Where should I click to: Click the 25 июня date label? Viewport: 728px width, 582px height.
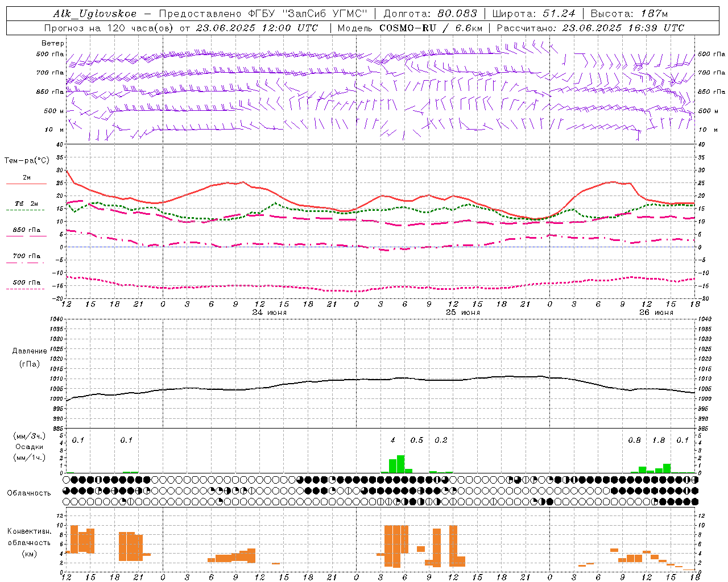pyautogui.click(x=463, y=313)
